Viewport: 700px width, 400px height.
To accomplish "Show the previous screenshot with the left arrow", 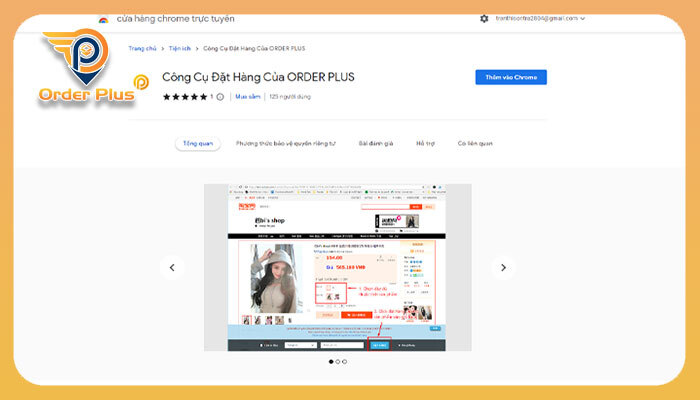I will tap(172, 267).
